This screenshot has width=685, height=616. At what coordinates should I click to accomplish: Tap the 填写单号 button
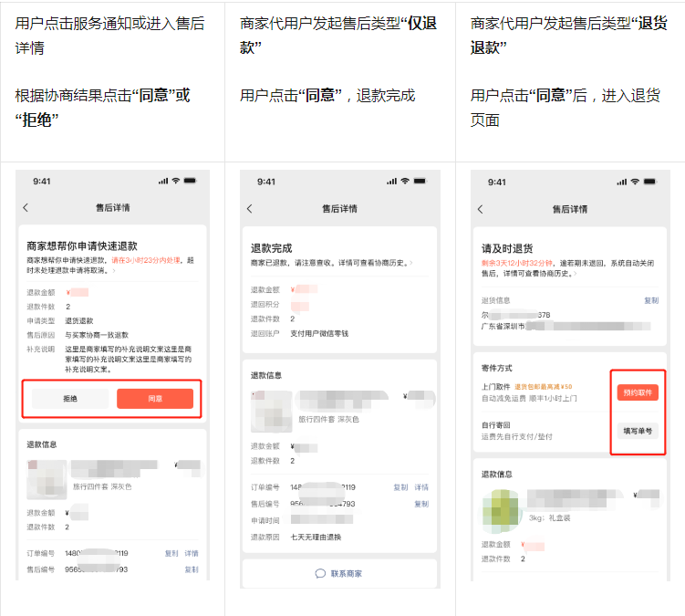pyautogui.click(x=637, y=431)
